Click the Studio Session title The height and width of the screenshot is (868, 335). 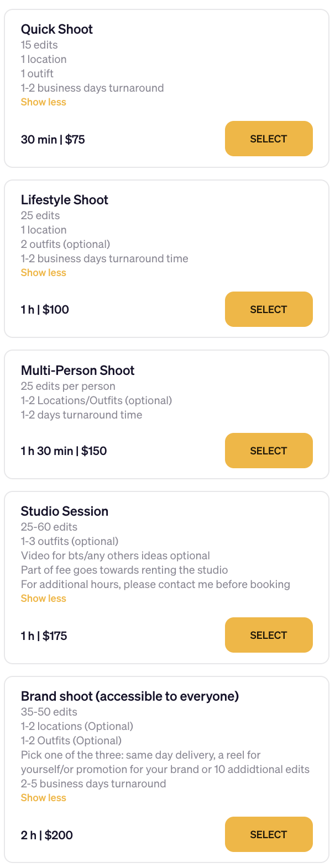[x=65, y=511]
